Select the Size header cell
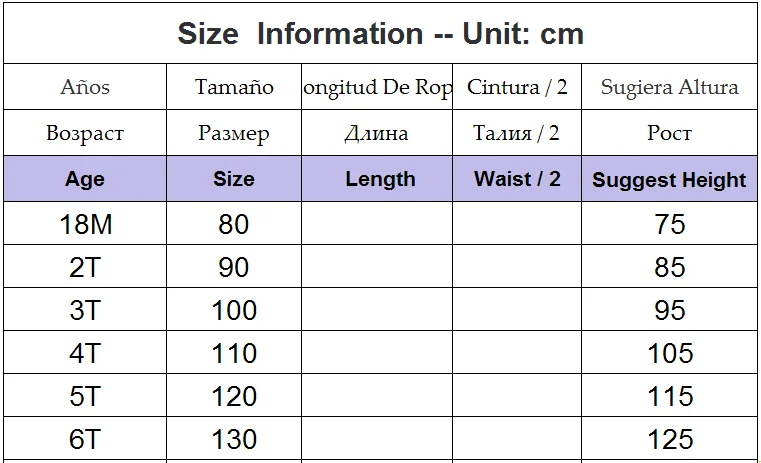 pos(233,179)
